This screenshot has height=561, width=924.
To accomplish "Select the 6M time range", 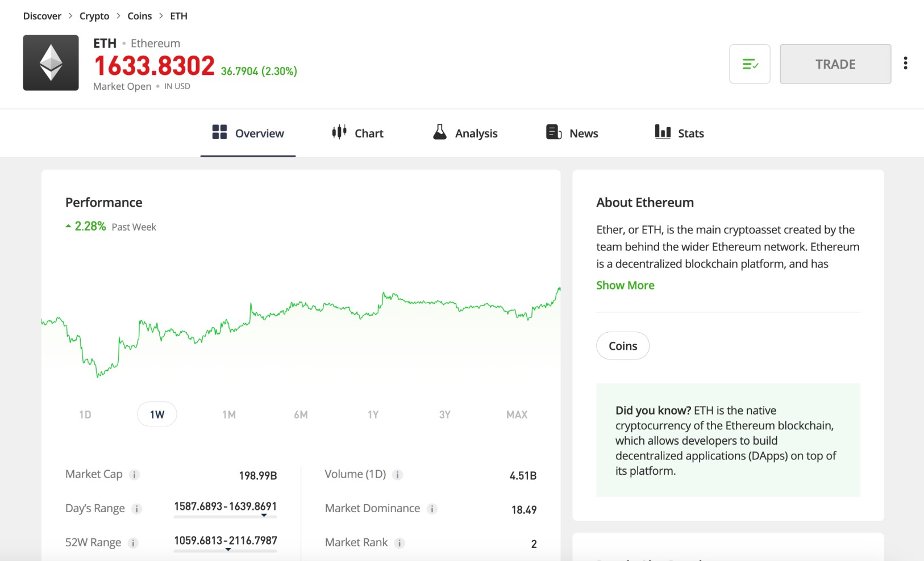I will tap(301, 415).
